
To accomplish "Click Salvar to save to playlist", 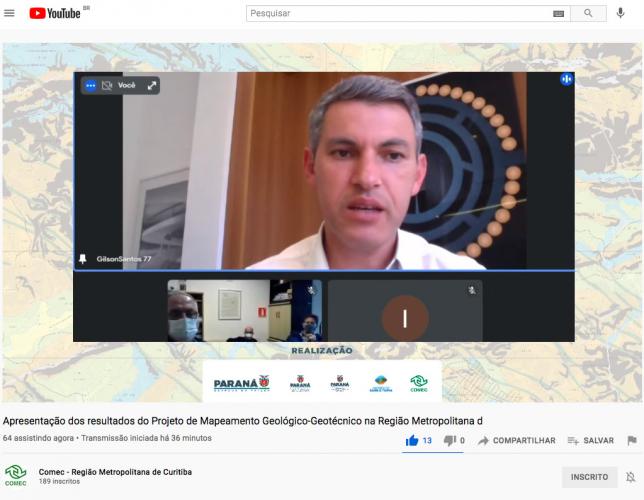I will point(590,440).
